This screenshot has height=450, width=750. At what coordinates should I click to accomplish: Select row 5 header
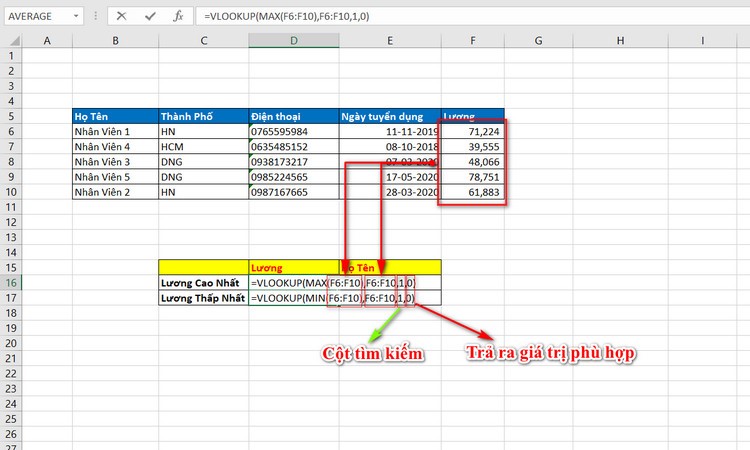click(x=11, y=116)
